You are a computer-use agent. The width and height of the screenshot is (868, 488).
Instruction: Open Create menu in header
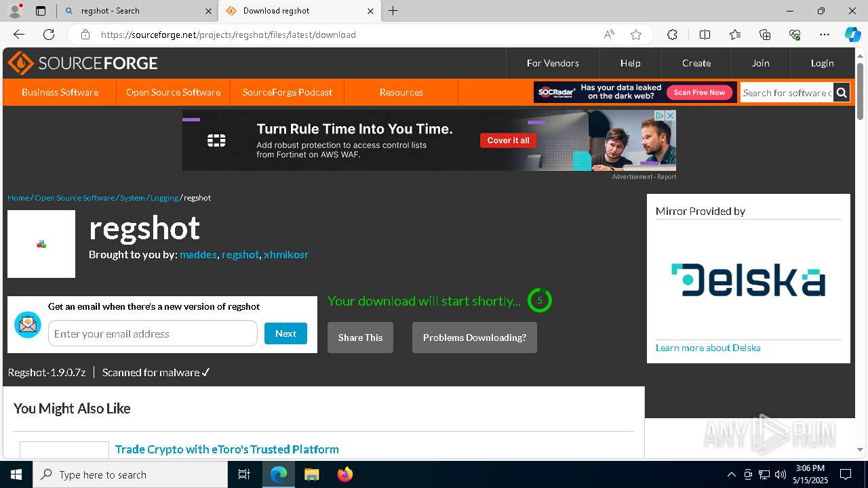point(696,63)
